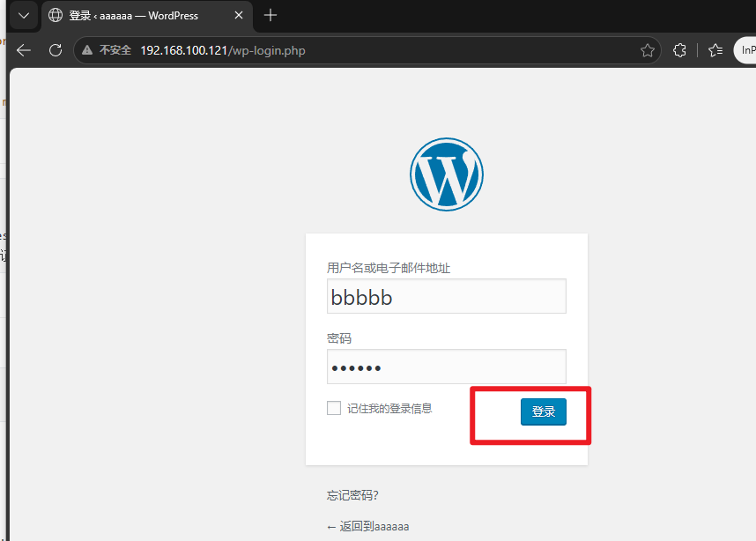This screenshot has width=756, height=541.
Task: Open the InPrivate profile button
Action: point(745,50)
